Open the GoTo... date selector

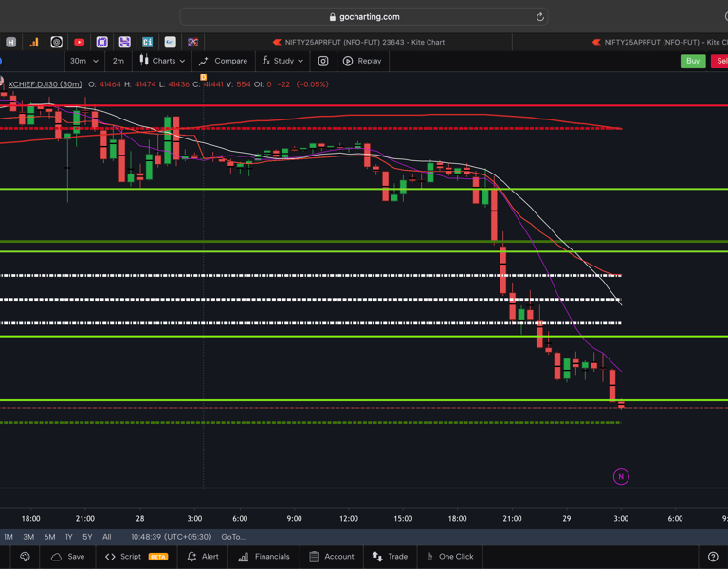tap(233, 537)
